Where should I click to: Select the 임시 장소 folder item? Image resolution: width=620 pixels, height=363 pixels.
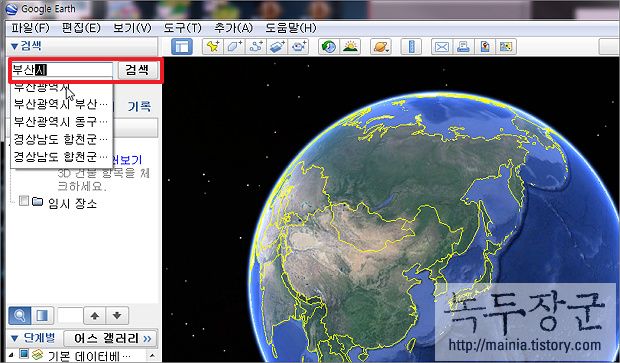72,203
